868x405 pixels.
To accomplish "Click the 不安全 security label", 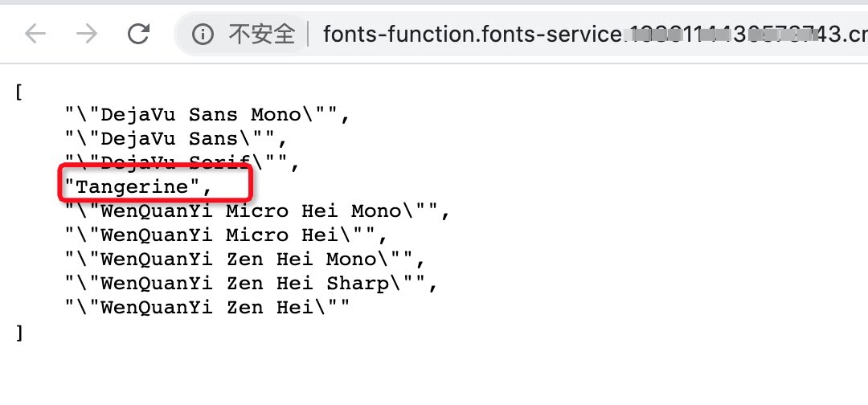I will pyautogui.click(x=261, y=35).
